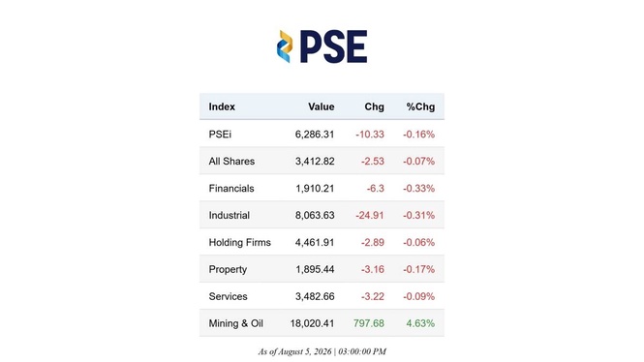Open the Holding Firms index row
This screenshot has width=644, height=362.
[x=322, y=242]
